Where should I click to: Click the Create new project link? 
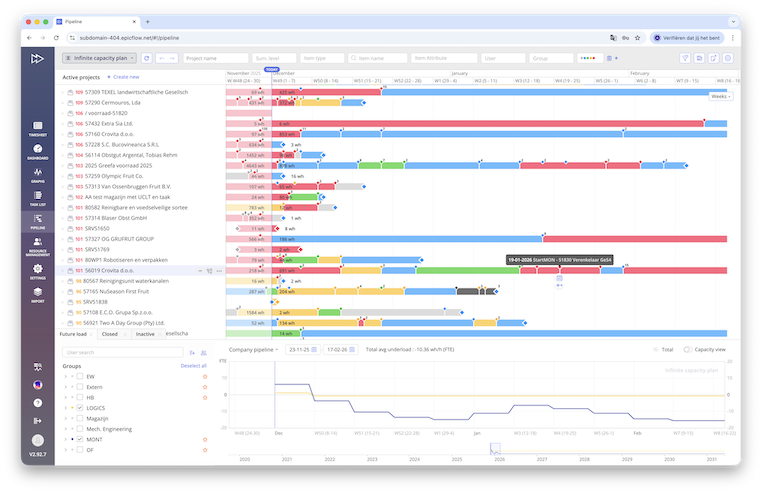tap(125, 76)
